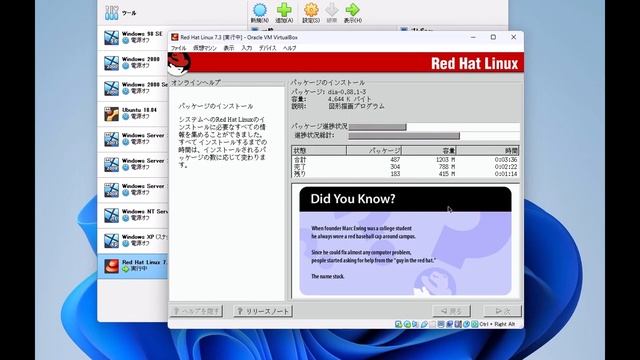Click the 時間 column header
The height and width of the screenshot is (360, 640).
tap(488, 151)
